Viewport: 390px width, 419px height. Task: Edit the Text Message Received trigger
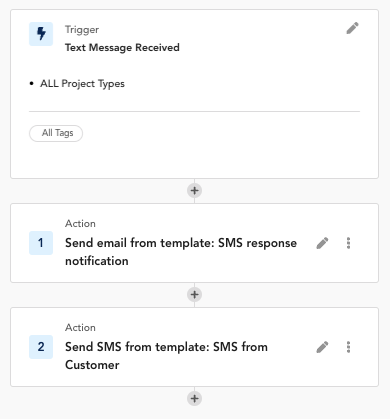[x=352, y=28]
